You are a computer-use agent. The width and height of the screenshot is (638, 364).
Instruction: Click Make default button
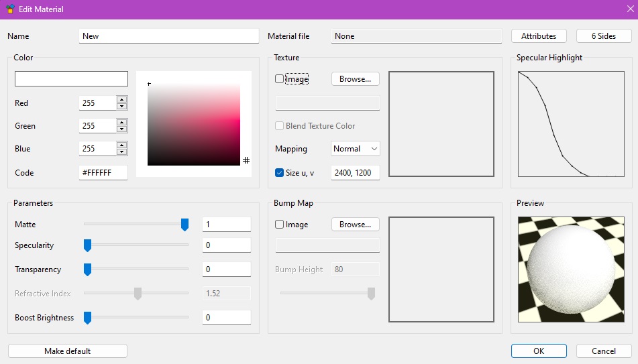(68, 351)
